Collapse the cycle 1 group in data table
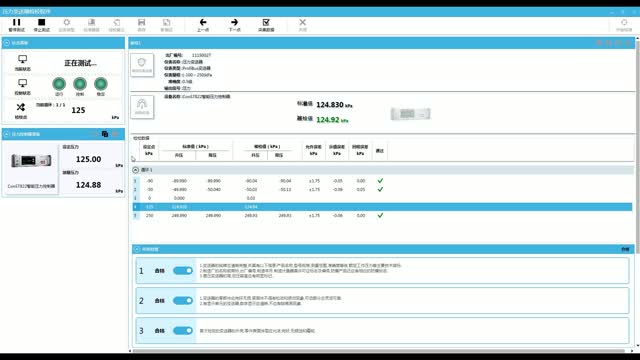Screen dimensions: 640x360 click(x=136, y=170)
